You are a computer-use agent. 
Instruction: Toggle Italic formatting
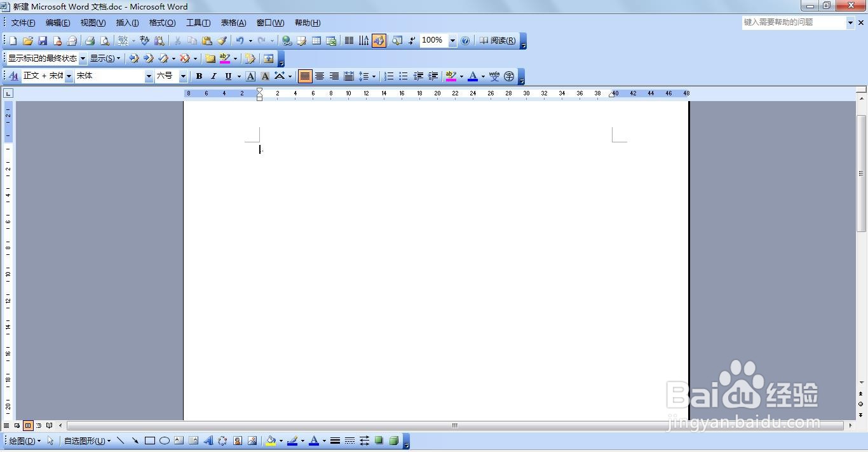click(x=214, y=76)
